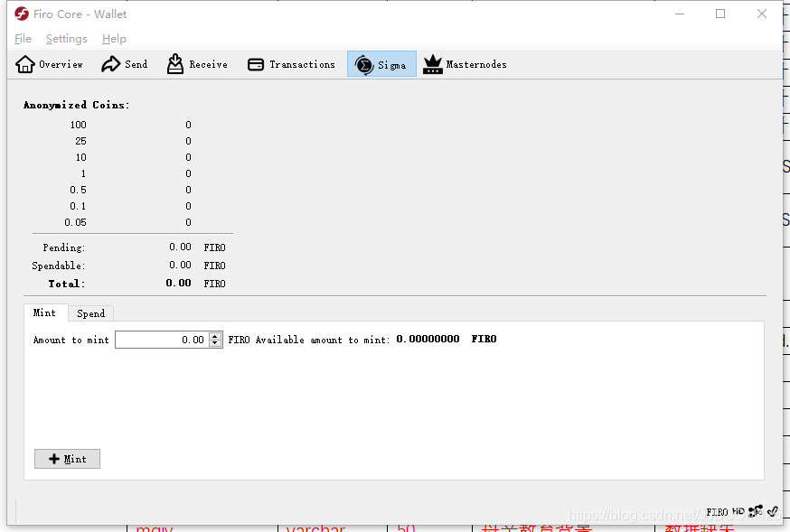Open the File menu
Screen dimensions: 790x532
(x=23, y=39)
